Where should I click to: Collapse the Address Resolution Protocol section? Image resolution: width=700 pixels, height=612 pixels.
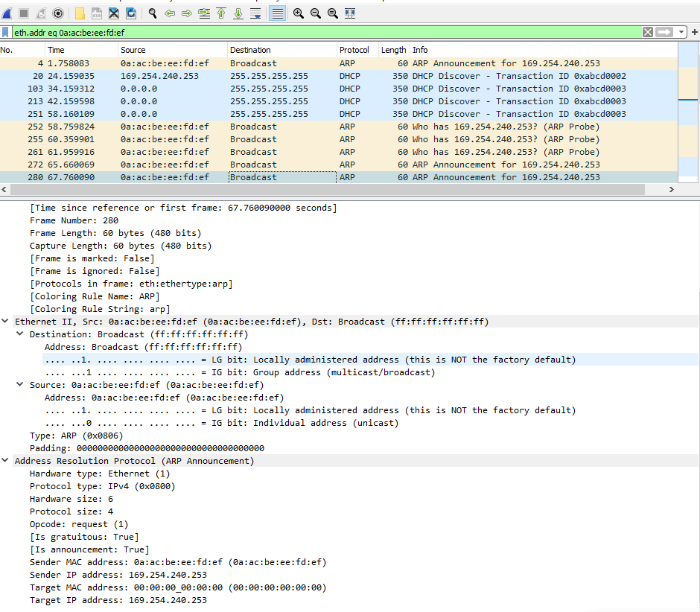pos(7,461)
